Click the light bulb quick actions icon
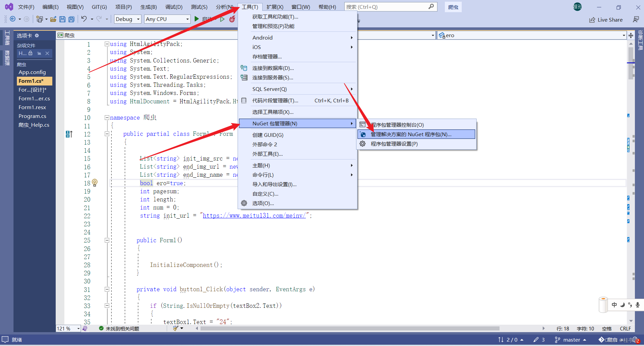This screenshot has width=644, height=346. click(95, 183)
